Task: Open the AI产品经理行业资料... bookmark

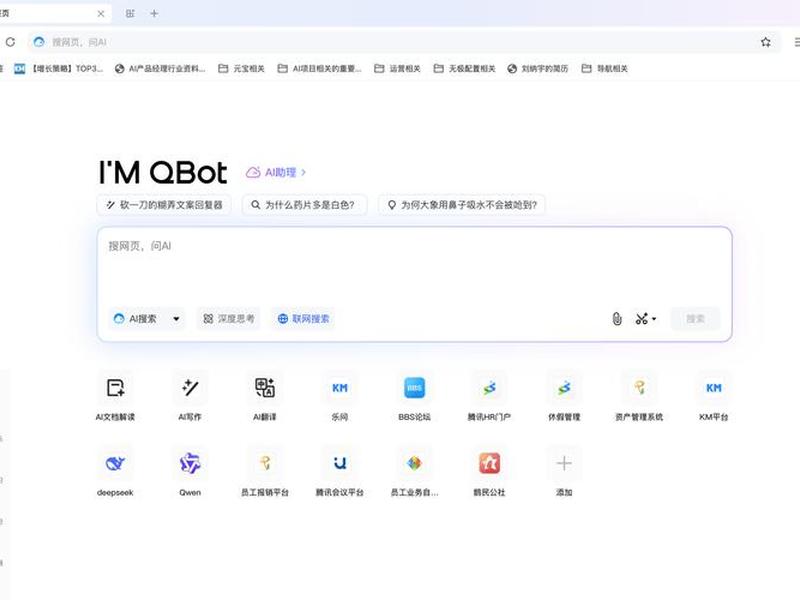Action: [160, 68]
